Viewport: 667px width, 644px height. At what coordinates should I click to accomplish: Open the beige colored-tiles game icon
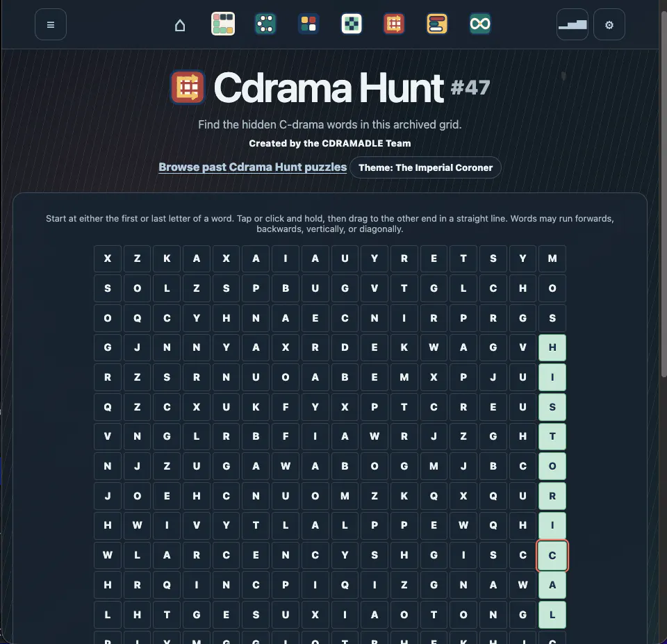click(x=223, y=24)
